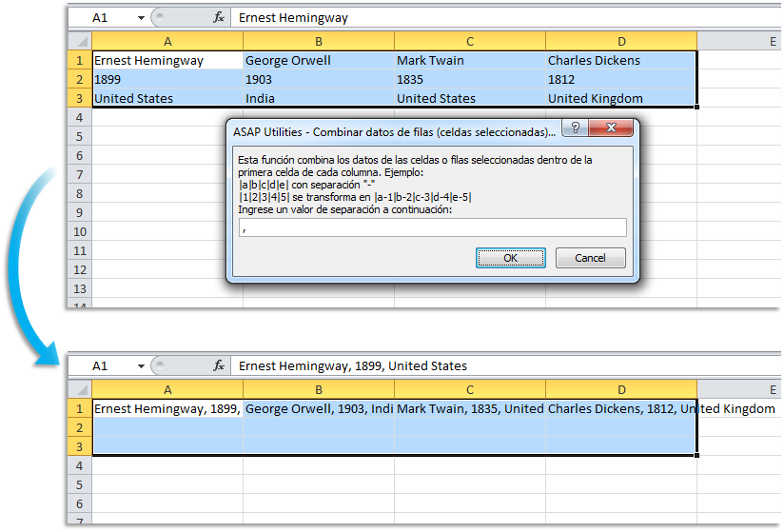
Task: Select merged 'Mark Twain, 1835' cell in lower sheet
Action: point(469,408)
